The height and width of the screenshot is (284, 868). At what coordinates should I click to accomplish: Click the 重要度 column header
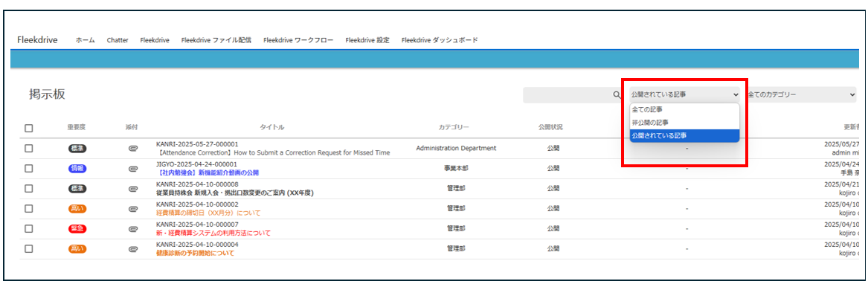pos(77,127)
